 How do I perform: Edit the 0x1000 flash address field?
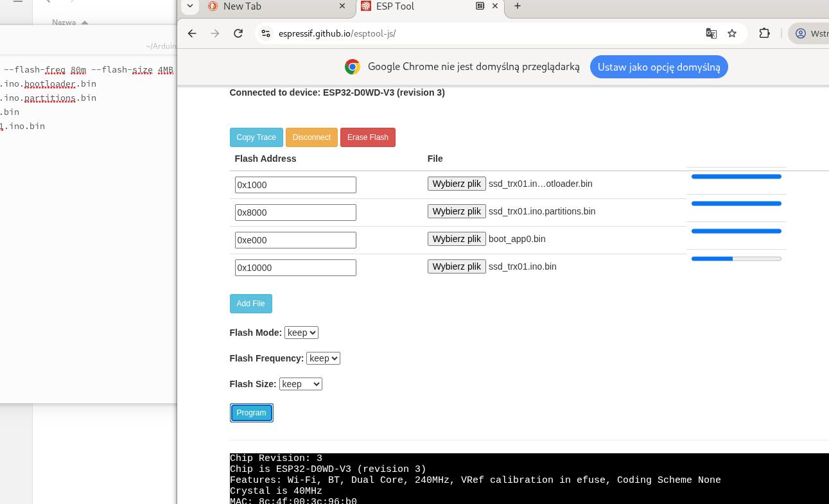pyautogui.click(x=295, y=185)
